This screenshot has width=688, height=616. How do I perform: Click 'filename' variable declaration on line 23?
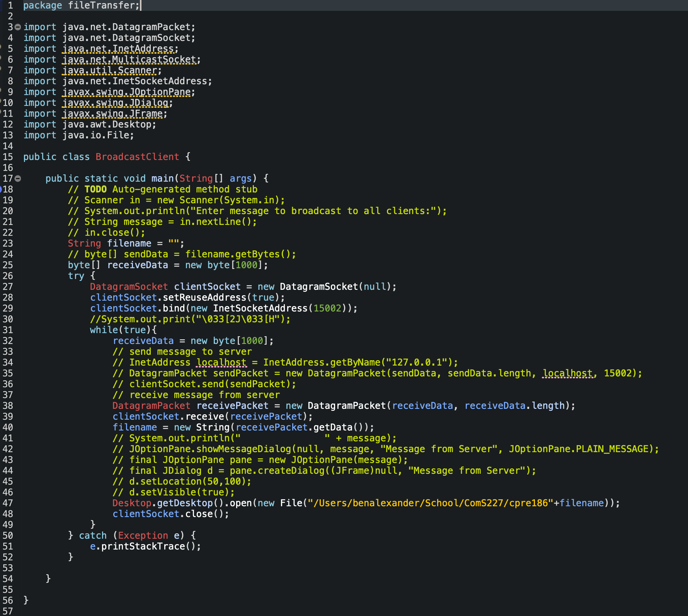click(x=129, y=243)
